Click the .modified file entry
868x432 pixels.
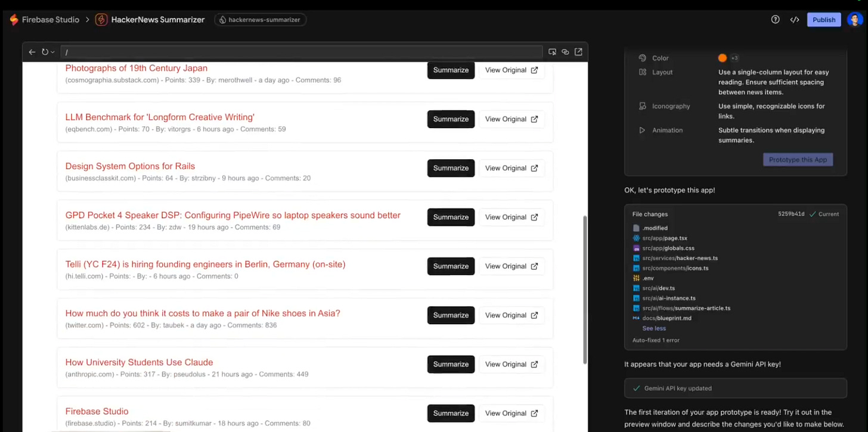point(655,228)
